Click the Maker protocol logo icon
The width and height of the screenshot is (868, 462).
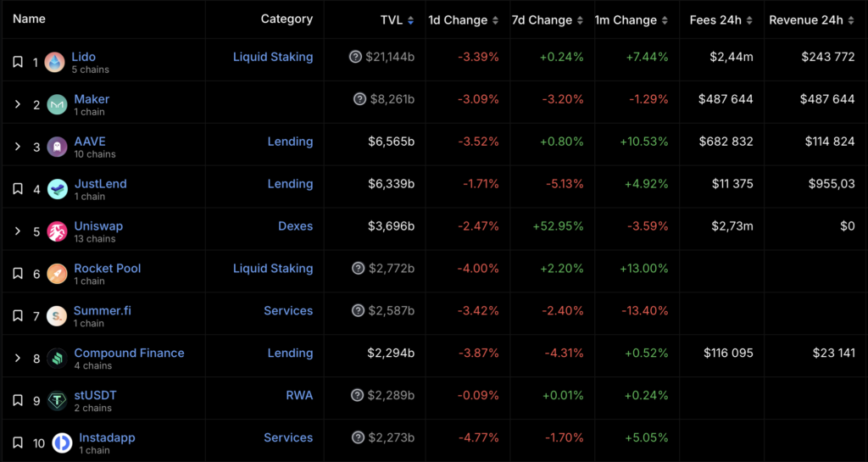pyautogui.click(x=57, y=104)
